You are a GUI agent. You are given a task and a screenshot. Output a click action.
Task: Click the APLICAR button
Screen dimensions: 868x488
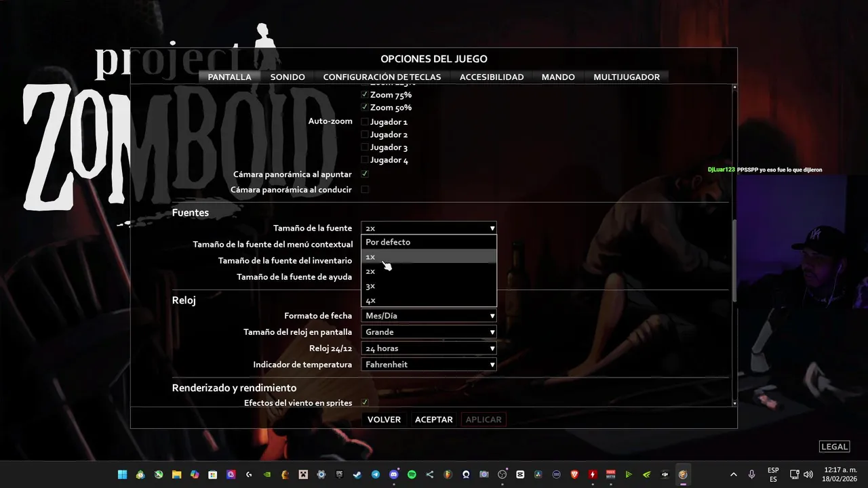click(484, 420)
